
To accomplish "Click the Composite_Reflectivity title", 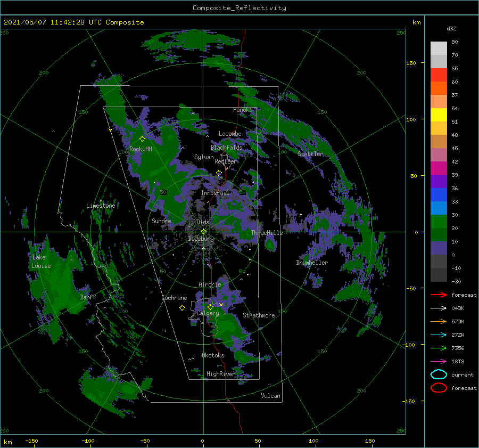I will [x=240, y=8].
